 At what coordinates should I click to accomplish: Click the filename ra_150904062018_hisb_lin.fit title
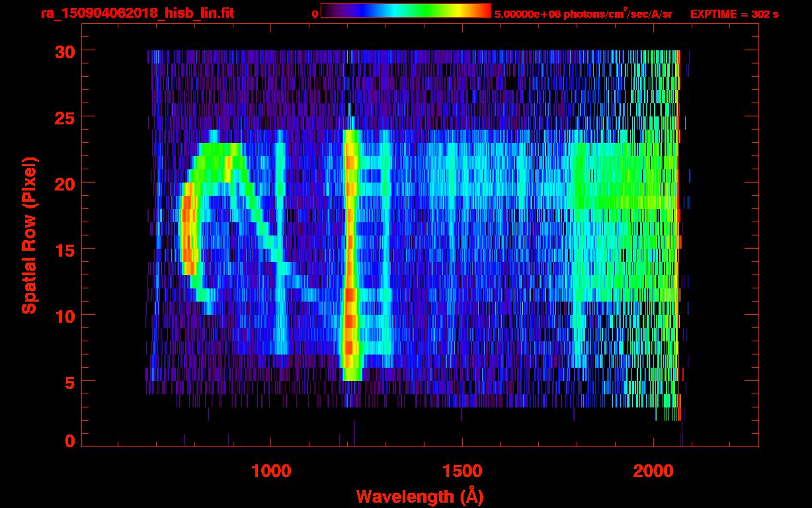(x=136, y=13)
